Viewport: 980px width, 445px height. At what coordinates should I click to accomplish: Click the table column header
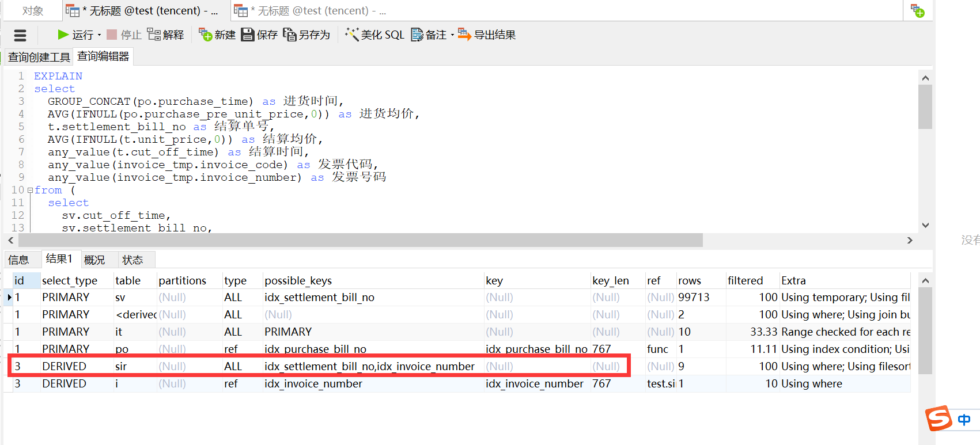135,280
